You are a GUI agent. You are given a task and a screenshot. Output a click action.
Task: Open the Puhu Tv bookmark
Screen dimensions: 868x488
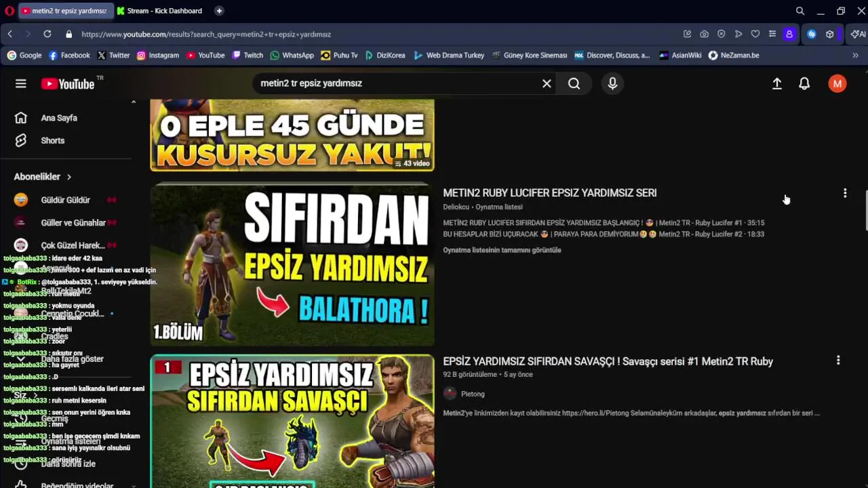tap(340, 56)
